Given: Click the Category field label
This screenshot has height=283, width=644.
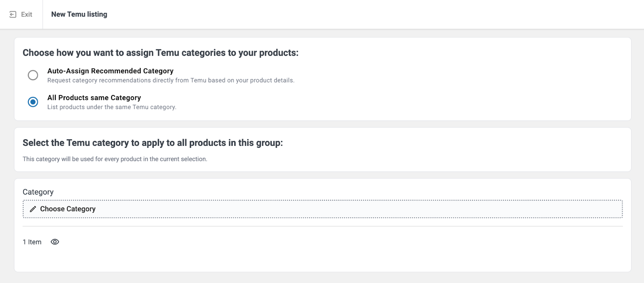Looking at the screenshot, I should 38,192.
